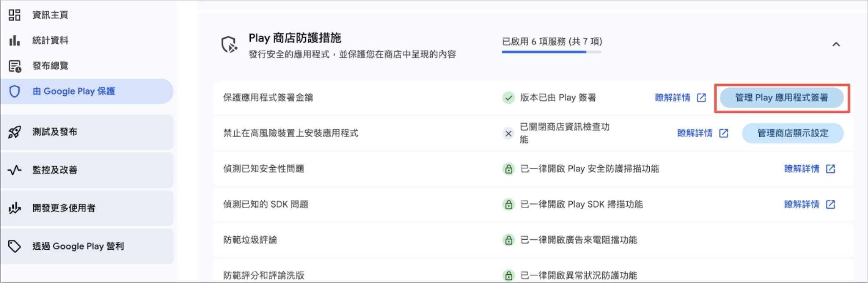The height and width of the screenshot is (283, 868).
Task: Click the 偵測已知安全性問題 row label
Action: (264, 169)
